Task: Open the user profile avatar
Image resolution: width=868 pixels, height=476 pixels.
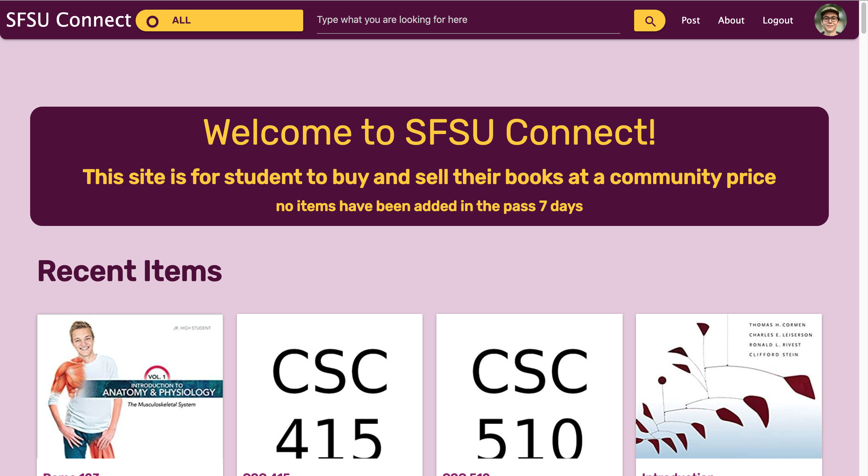Action: [830, 20]
